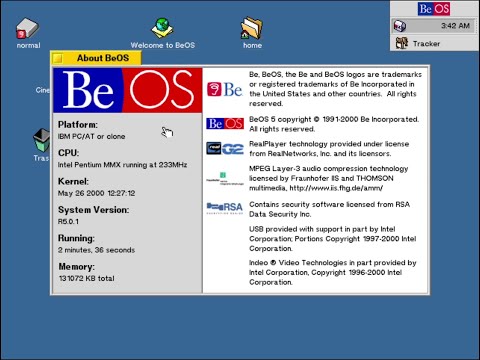The height and width of the screenshot is (360, 480).
Task: Click the Fraunhofer IIS logo
Action: [x=225, y=178]
